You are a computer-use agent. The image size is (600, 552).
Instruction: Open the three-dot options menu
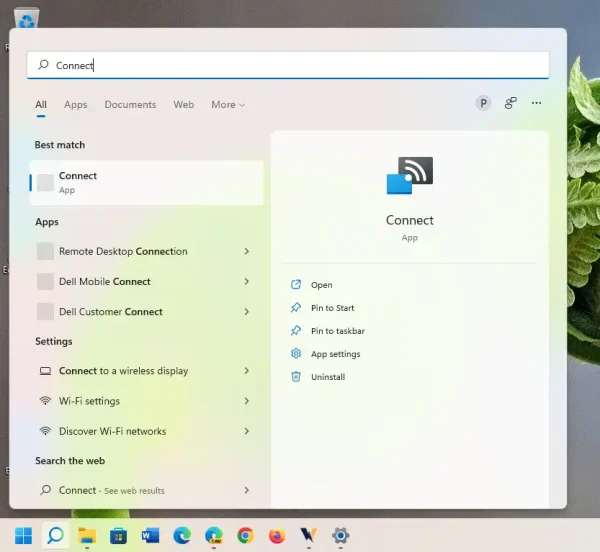536,103
